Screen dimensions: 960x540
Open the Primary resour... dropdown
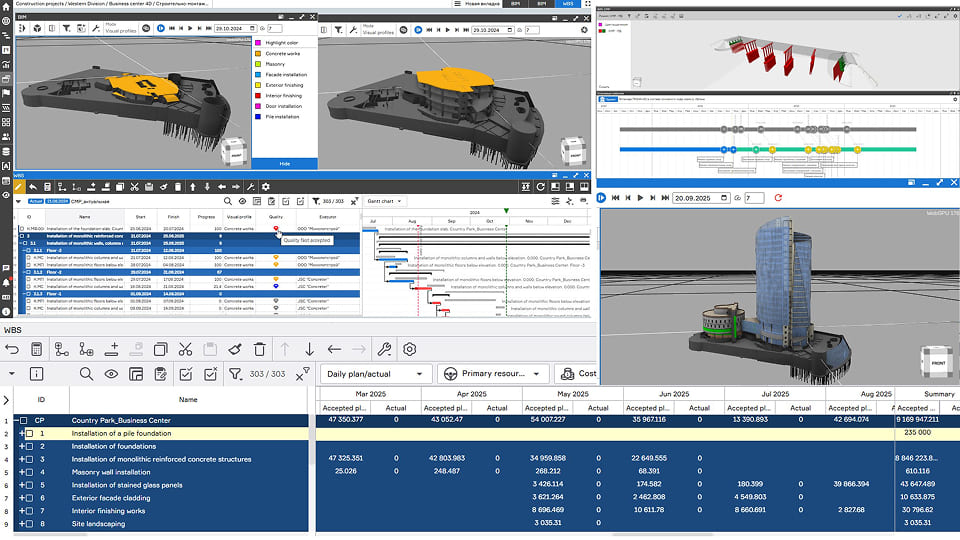493,373
